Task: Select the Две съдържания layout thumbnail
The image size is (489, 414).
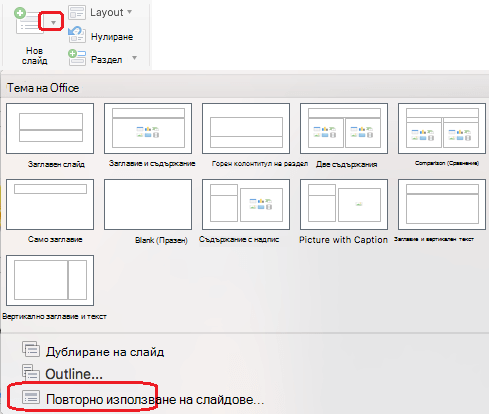Action: pyautogui.click(x=344, y=128)
